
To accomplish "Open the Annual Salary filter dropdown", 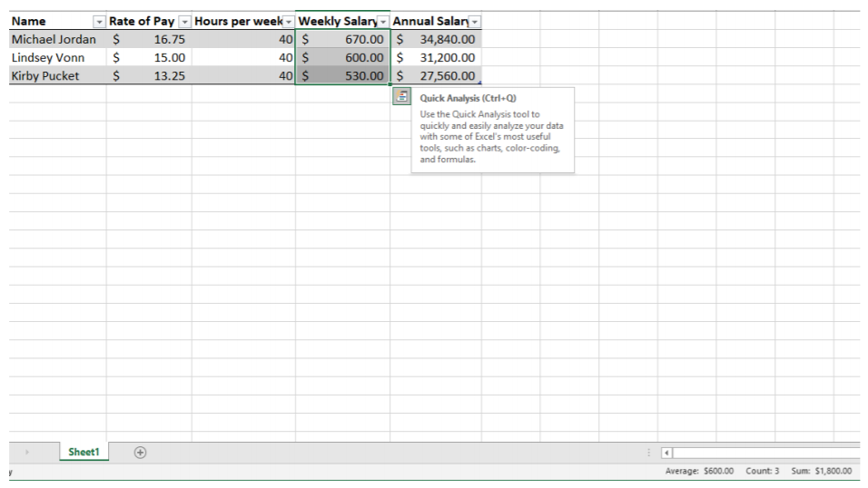I will 475,22.
